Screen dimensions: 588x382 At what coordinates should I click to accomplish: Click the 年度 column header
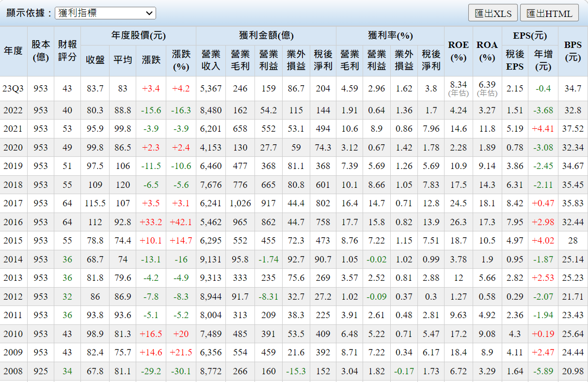coord(13,51)
